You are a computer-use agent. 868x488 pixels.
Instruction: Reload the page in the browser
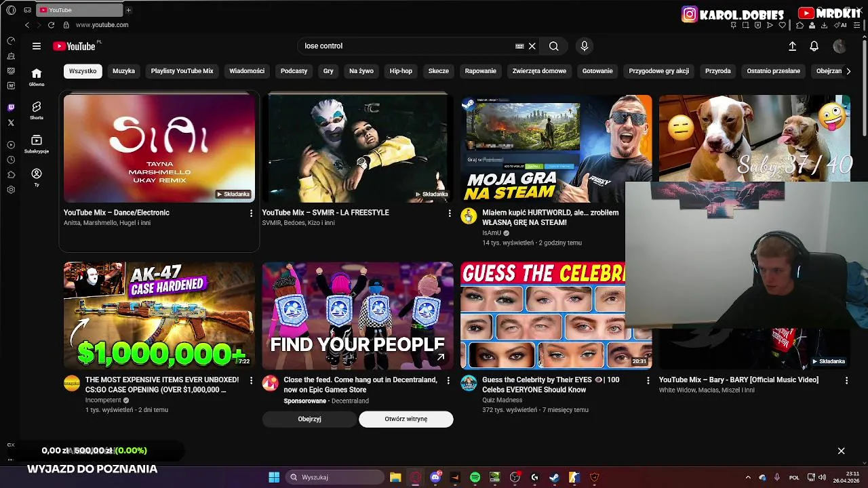pyautogui.click(x=51, y=25)
